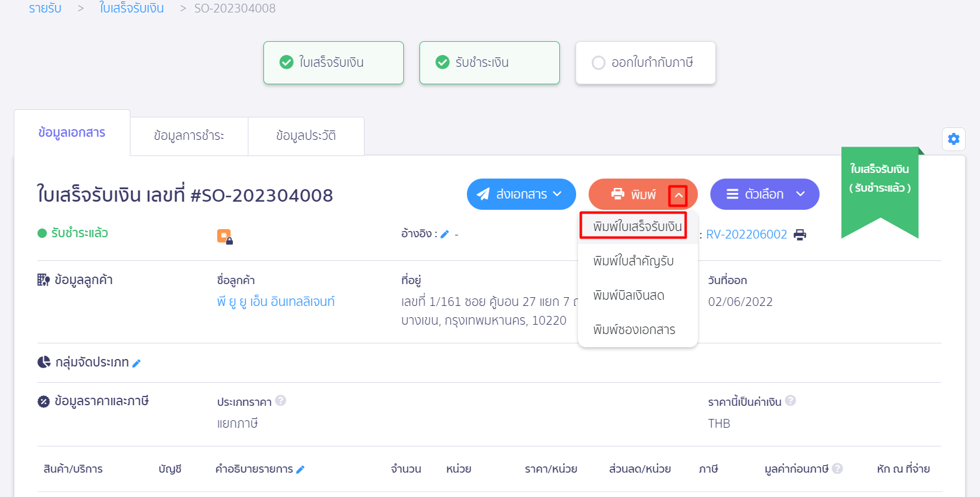Open the settings gear icon
Viewport: 980px width, 497px height.
click(953, 139)
